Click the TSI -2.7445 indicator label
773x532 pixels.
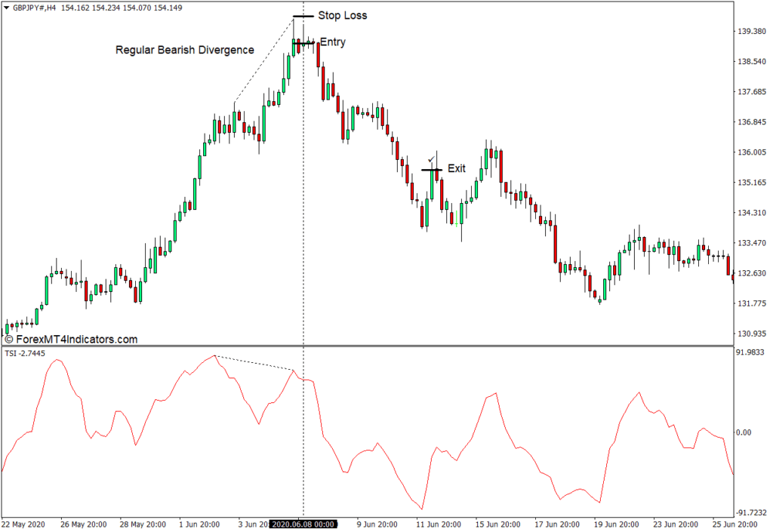click(x=26, y=353)
